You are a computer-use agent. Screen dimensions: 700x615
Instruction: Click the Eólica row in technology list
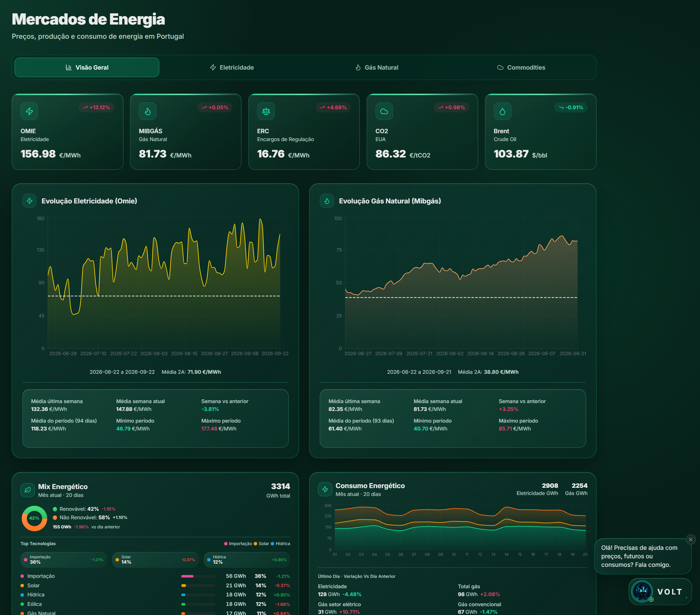point(155,604)
